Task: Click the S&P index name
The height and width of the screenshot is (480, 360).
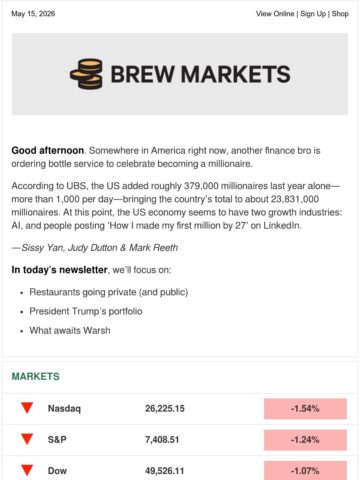Action: coord(57,440)
